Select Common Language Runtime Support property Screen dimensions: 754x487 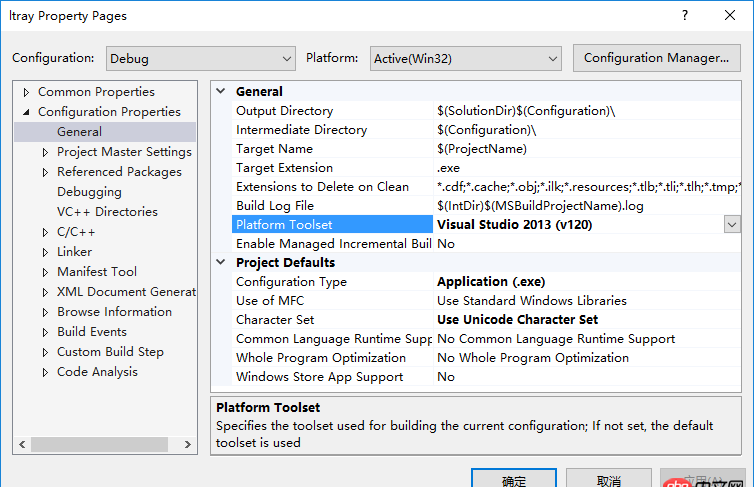pos(333,339)
